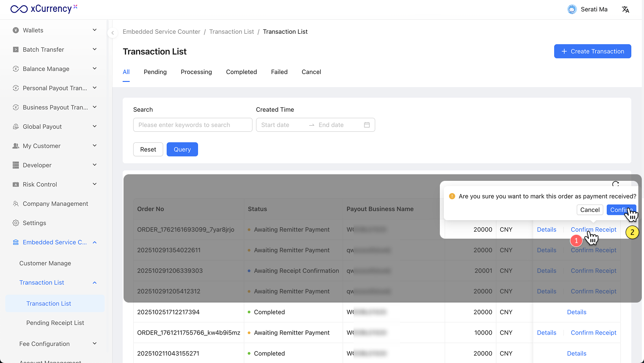Screen dimensions: 644x363
Task: Click the calendar icon in date range
Action: click(x=367, y=125)
